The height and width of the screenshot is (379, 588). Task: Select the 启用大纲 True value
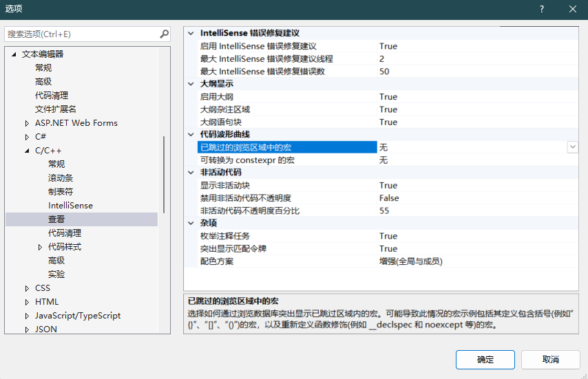[x=388, y=97]
